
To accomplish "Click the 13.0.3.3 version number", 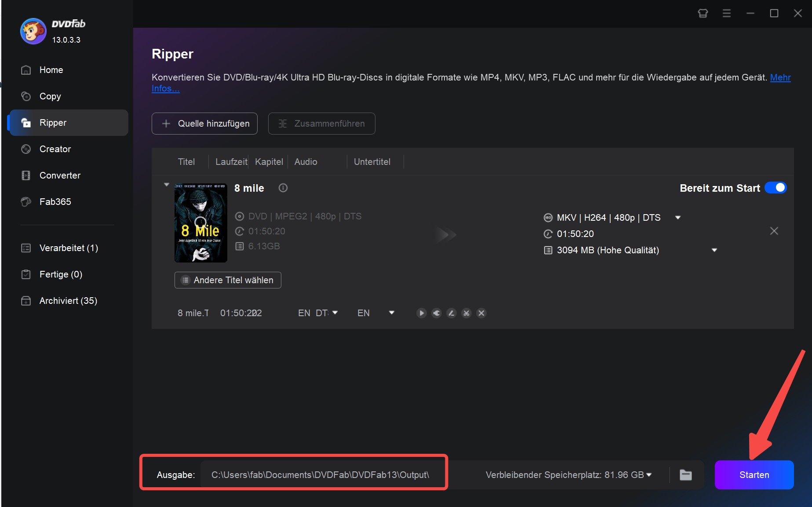I will (66, 40).
